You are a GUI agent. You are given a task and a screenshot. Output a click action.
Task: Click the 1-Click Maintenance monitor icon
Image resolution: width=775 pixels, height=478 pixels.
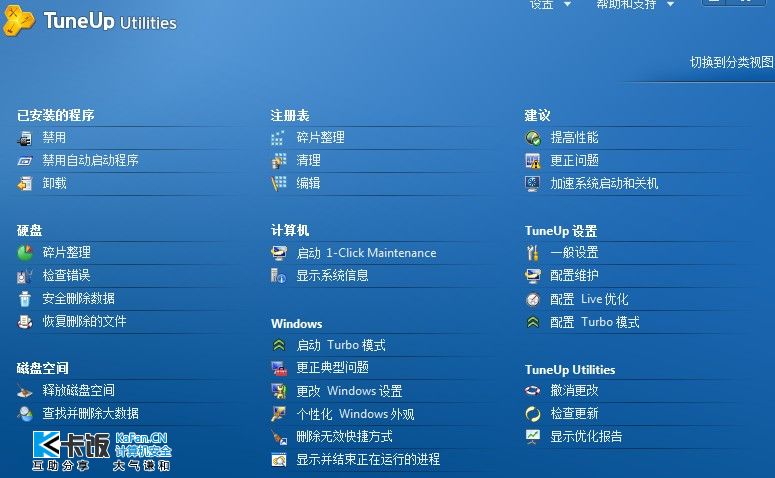click(279, 253)
